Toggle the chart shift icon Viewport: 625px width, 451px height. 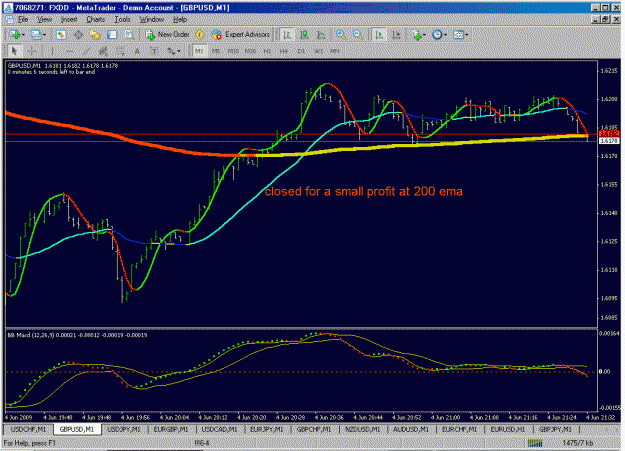click(x=396, y=35)
